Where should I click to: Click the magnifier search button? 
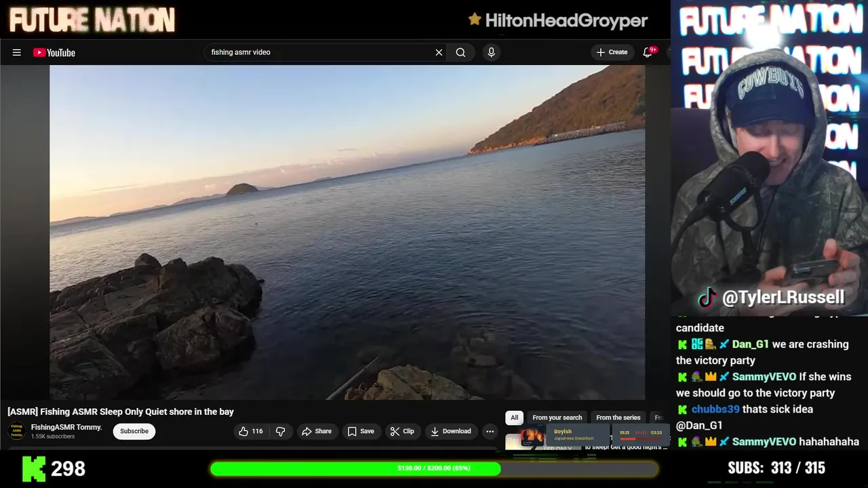click(460, 52)
